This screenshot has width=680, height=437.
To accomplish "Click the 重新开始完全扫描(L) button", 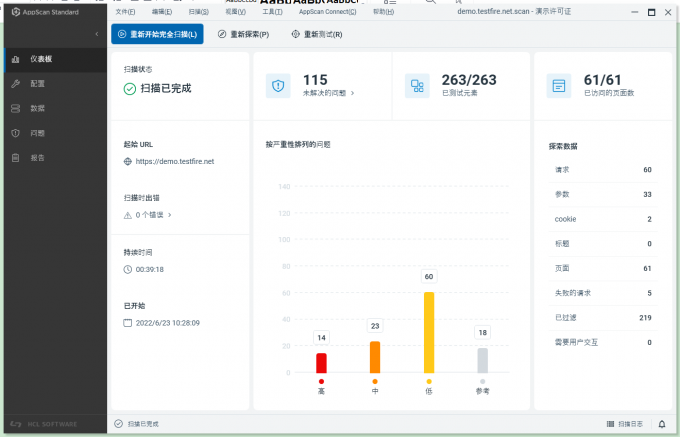I will point(158,34).
